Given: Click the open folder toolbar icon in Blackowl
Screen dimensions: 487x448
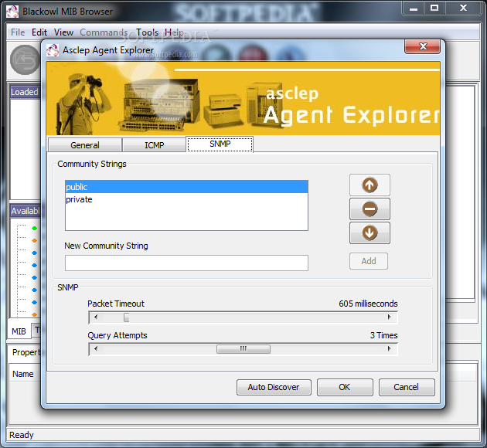Looking at the screenshot, I should (x=25, y=60).
